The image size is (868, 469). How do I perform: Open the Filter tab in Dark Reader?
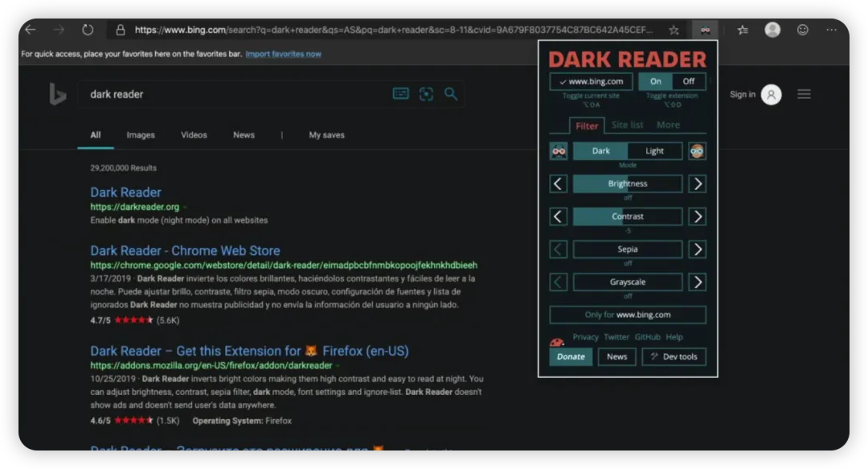point(587,125)
